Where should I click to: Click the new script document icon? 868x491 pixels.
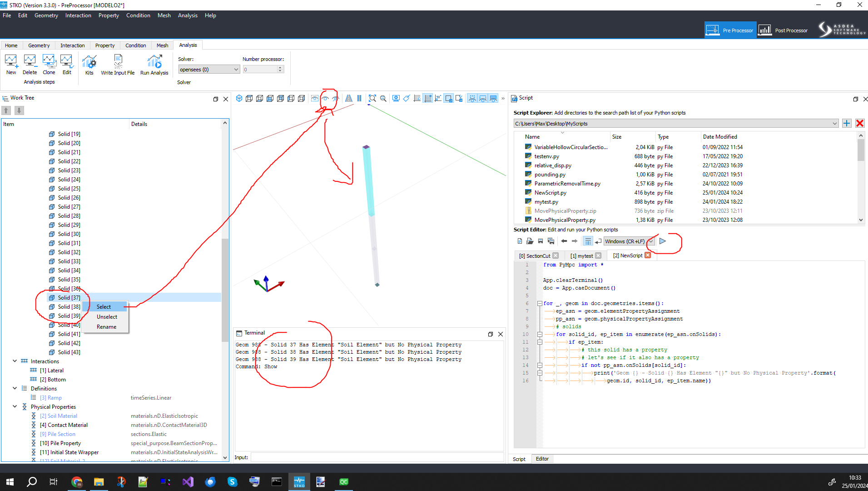520,241
